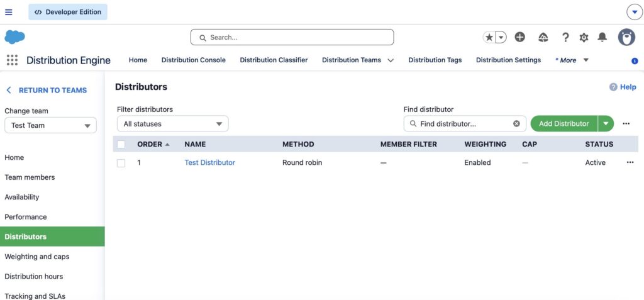644x300 pixels.
Task: Clear the Find distributor field
Action: [517, 124]
